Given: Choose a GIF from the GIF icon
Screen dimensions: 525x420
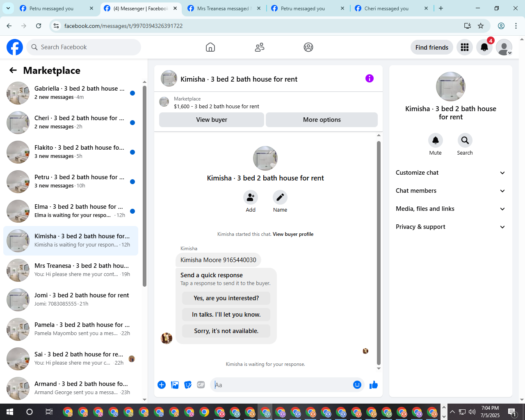Looking at the screenshot, I should [x=201, y=385].
